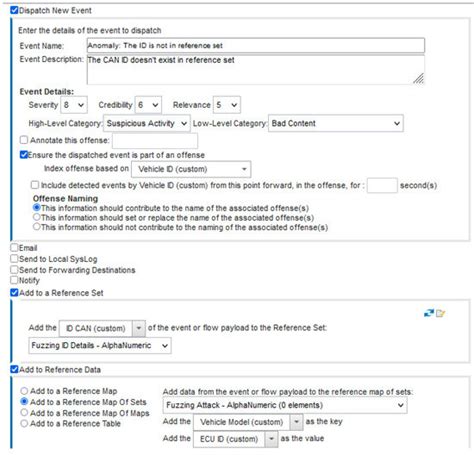Check Include detected events by Vehicle ID checkbox
Screen dimensions: 474x455
(35, 185)
